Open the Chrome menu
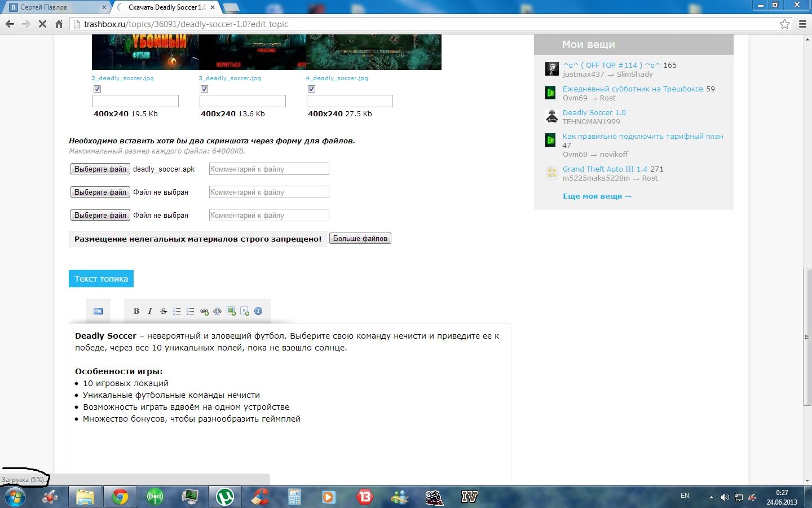The image size is (812, 508). point(804,24)
